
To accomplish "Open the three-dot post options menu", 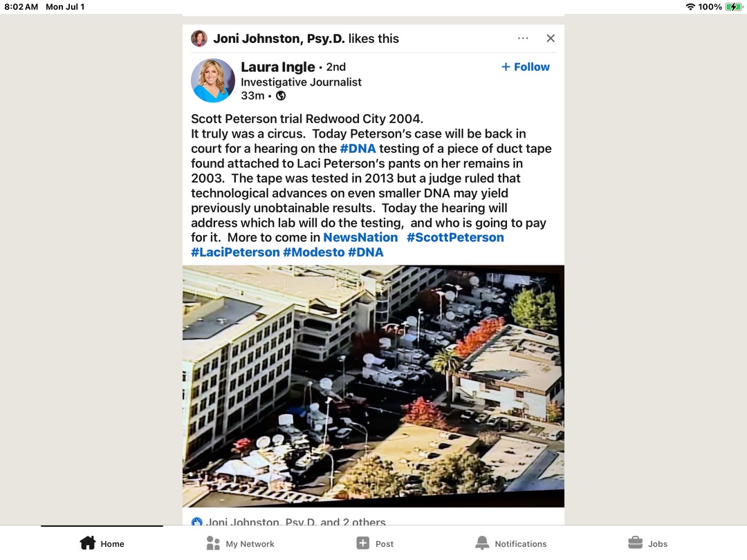I will tap(523, 38).
